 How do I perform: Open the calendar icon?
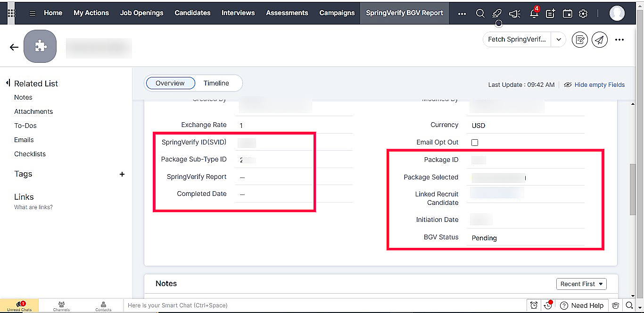coord(568,14)
